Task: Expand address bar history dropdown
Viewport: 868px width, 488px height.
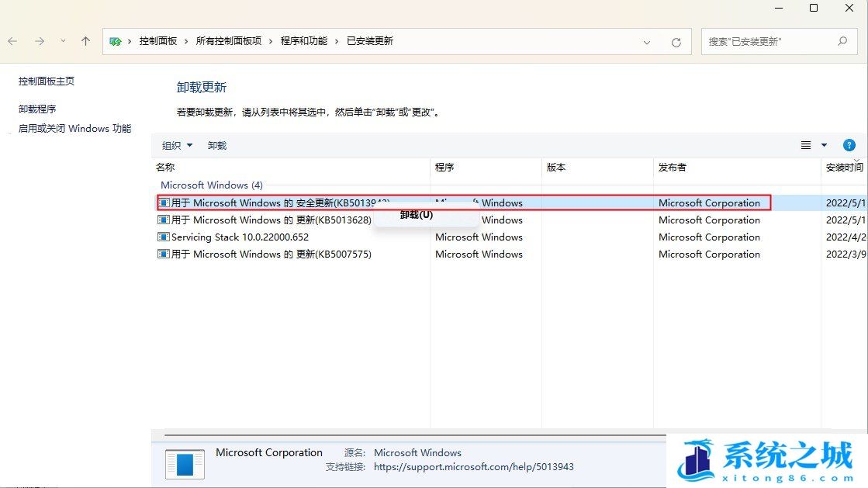Action: [x=647, y=42]
